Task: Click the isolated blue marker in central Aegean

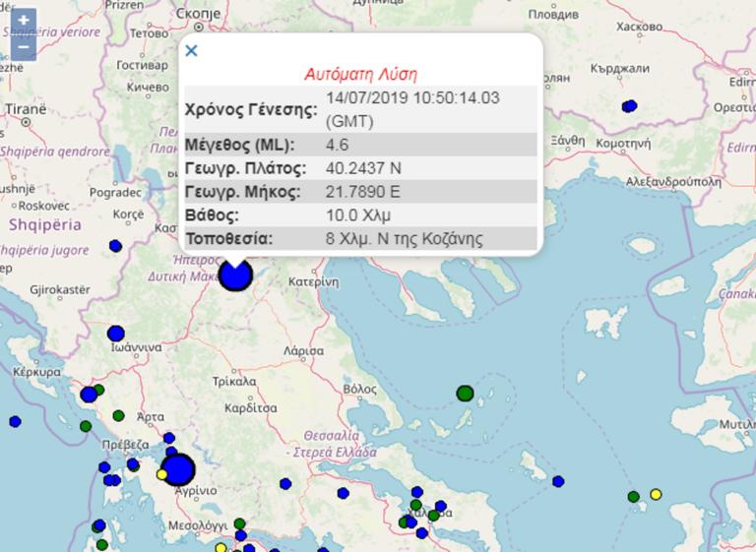Action: tap(558, 481)
